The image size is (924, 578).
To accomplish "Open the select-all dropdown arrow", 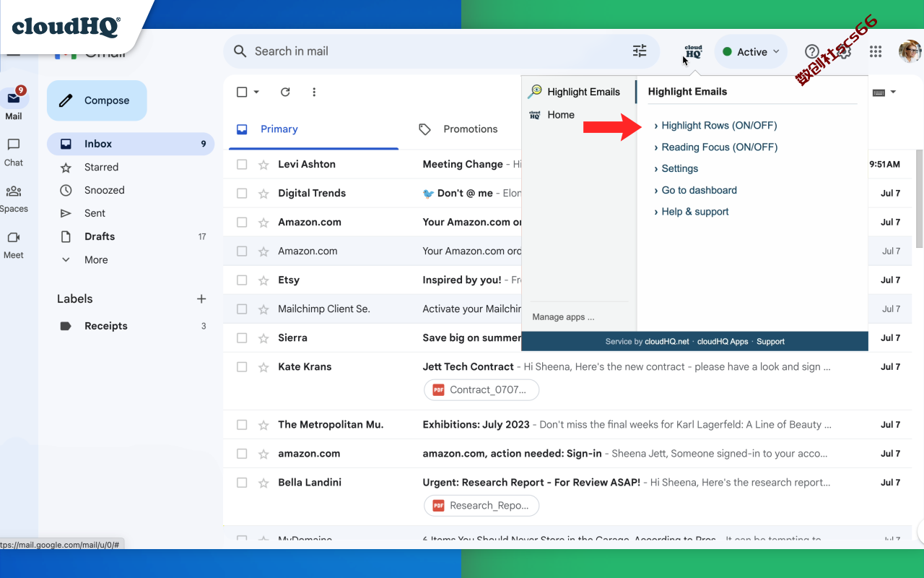I will pyautogui.click(x=256, y=92).
